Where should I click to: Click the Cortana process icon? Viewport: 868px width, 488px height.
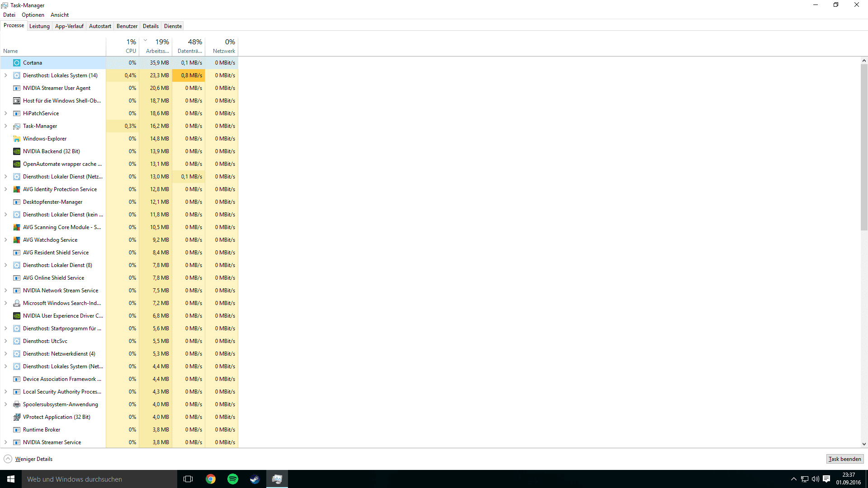point(17,63)
